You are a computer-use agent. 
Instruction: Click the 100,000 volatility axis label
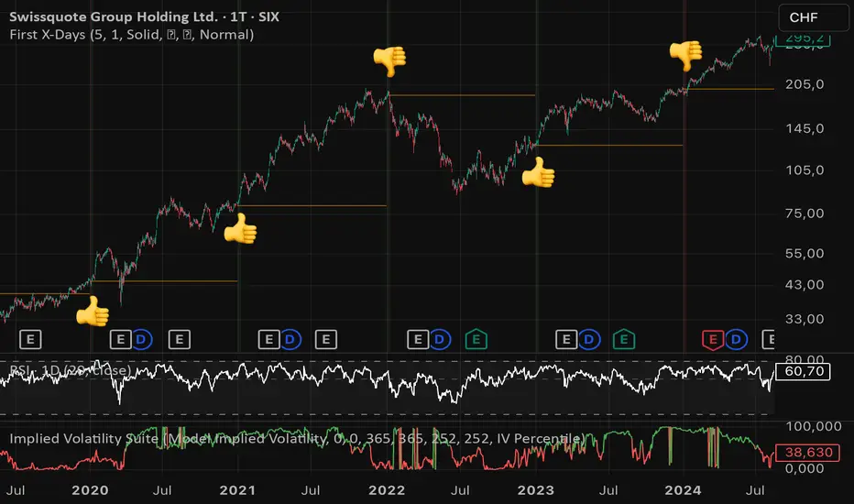click(814, 427)
